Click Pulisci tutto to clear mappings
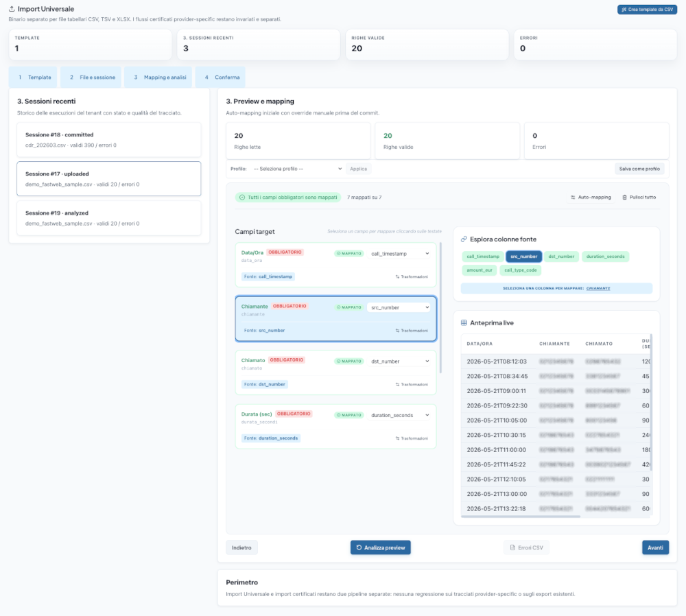This screenshot has width=686, height=616. tap(639, 198)
